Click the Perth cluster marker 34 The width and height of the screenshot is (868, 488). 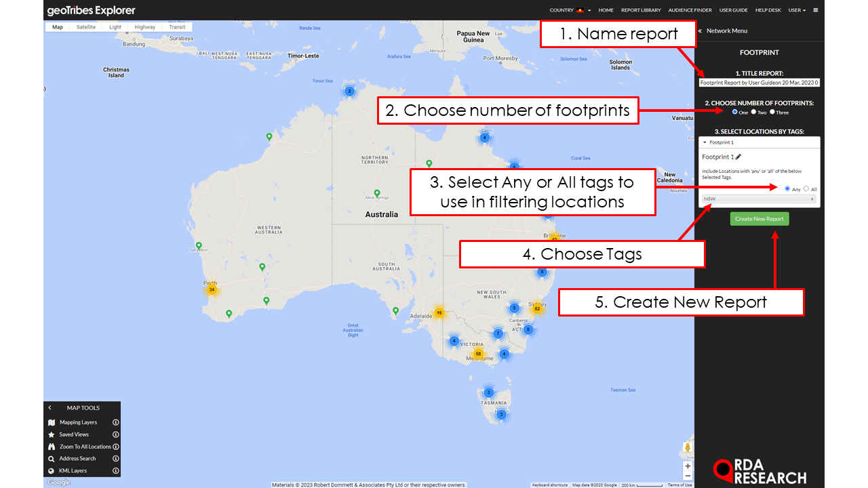click(212, 289)
